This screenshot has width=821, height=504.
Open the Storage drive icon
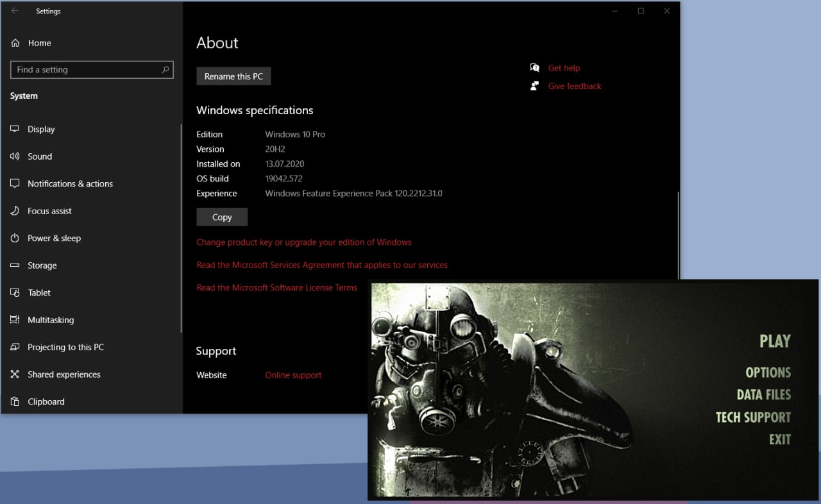click(x=15, y=265)
